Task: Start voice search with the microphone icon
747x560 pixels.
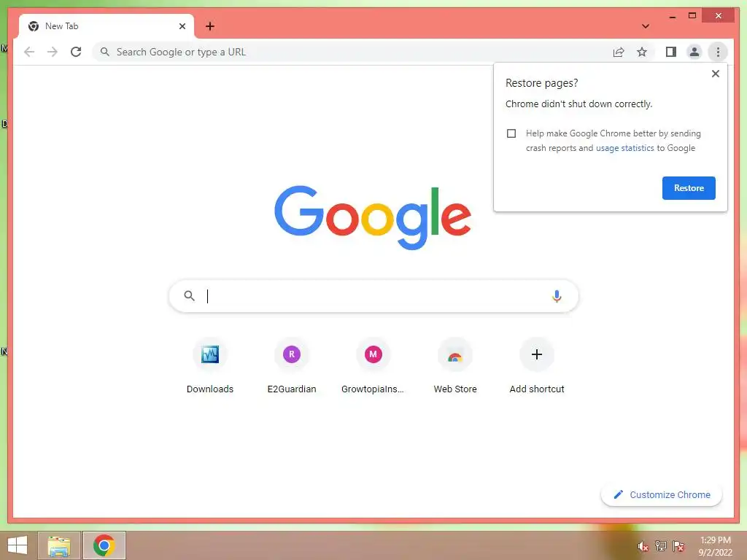Action: [557, 296]
